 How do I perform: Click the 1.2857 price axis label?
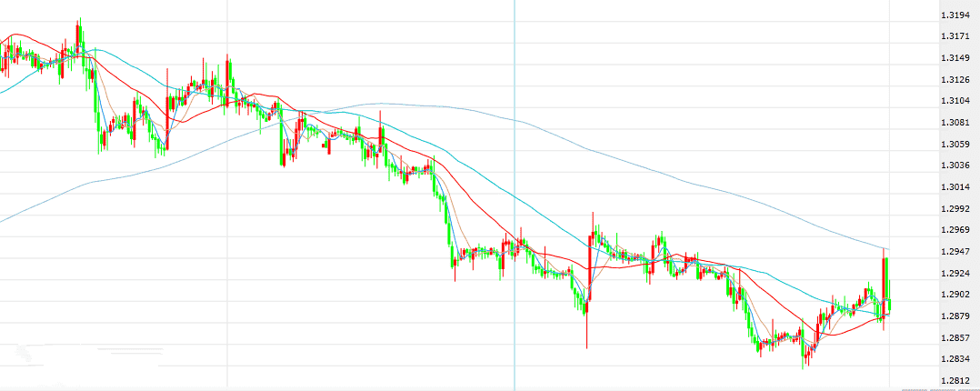pyautogui.click(x=958, y=338)
